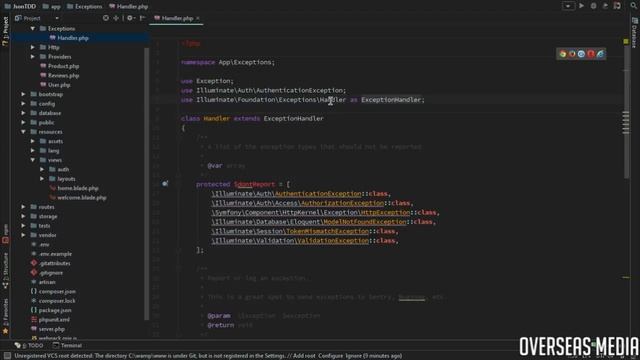Click the Run with Coverage toolbar icon
This screenshot has height=360, width=640.
point(605,6)
